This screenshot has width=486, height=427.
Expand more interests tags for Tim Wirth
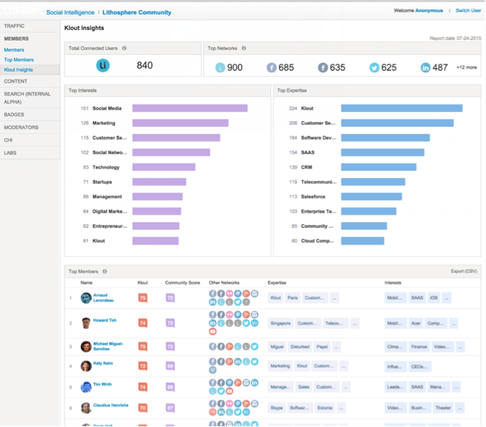[x=456, y=387]
